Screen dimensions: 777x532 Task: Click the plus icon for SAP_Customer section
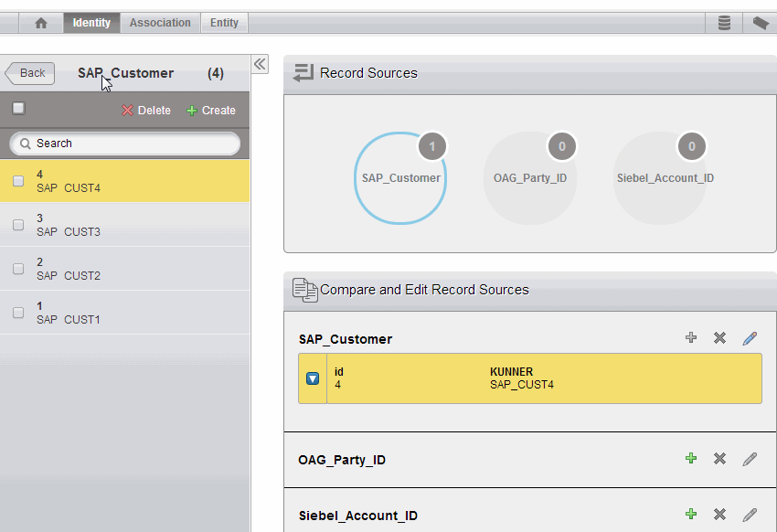(691, 338)
